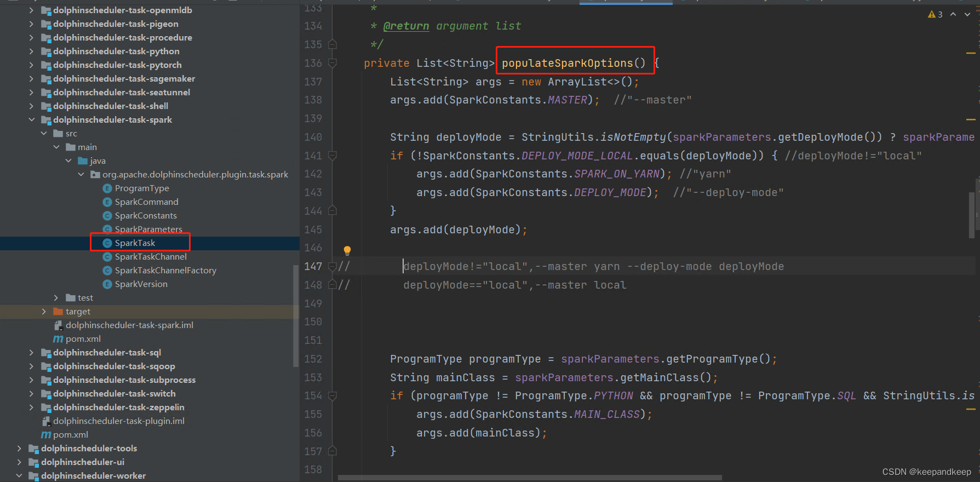Open the SparkParameters class file
The image size is (980, 482).
pos(148,229)
